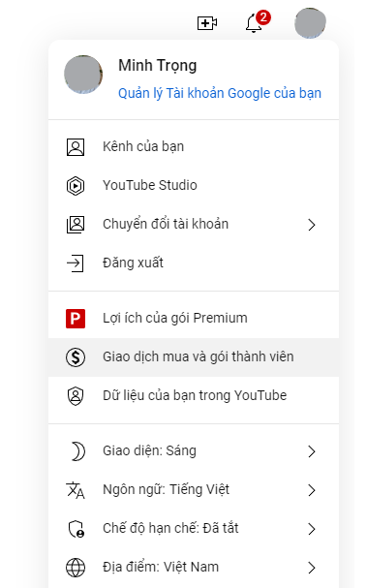Click the sign-out arrow icon
Viewport: 367px width, 588px height.
point(75,263)
